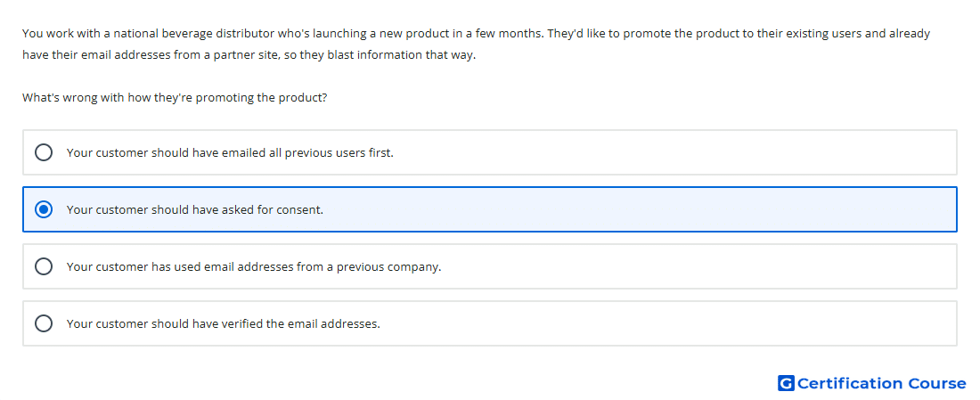Click question 'What's wrong with how they're promoting'

[x=175, y=98]
